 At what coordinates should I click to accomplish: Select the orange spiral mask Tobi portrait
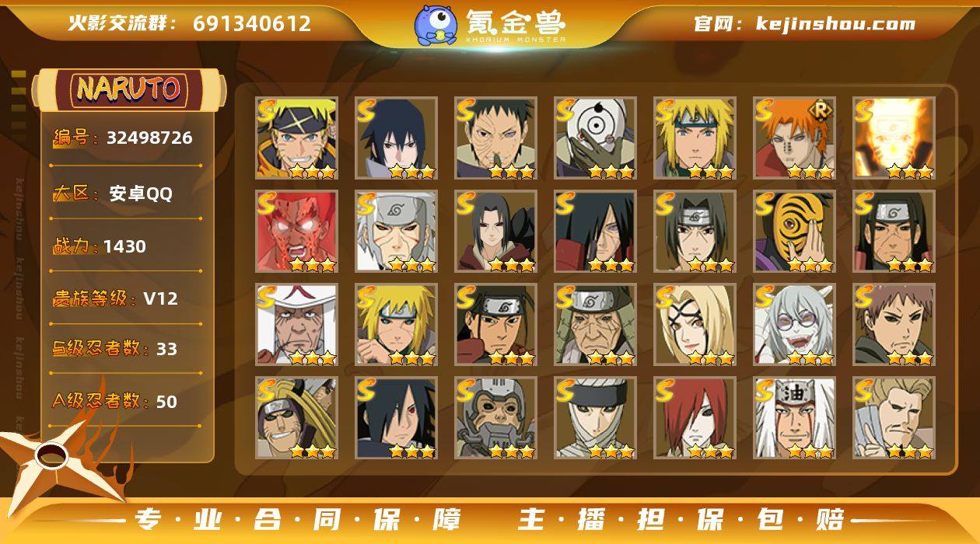tap(793, 231)
